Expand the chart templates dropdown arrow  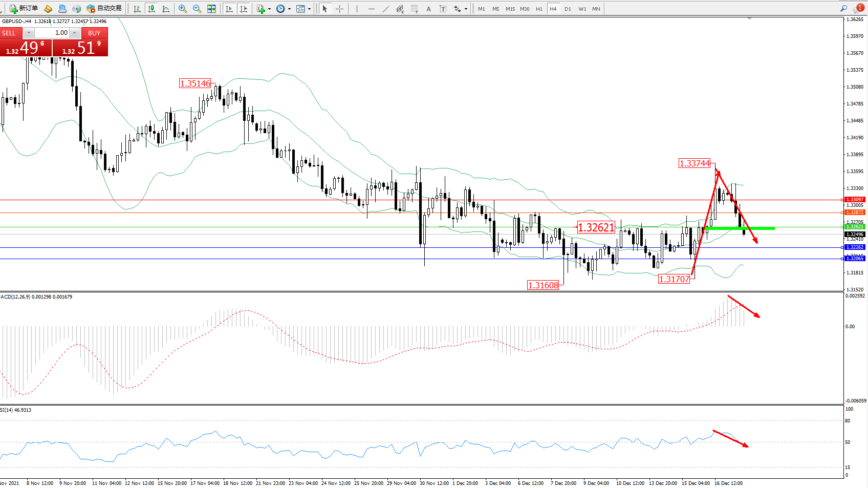coord(309,9)
